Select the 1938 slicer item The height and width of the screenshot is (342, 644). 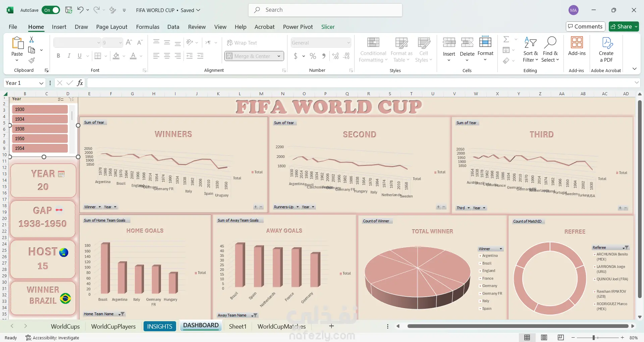tap(40, 129)
